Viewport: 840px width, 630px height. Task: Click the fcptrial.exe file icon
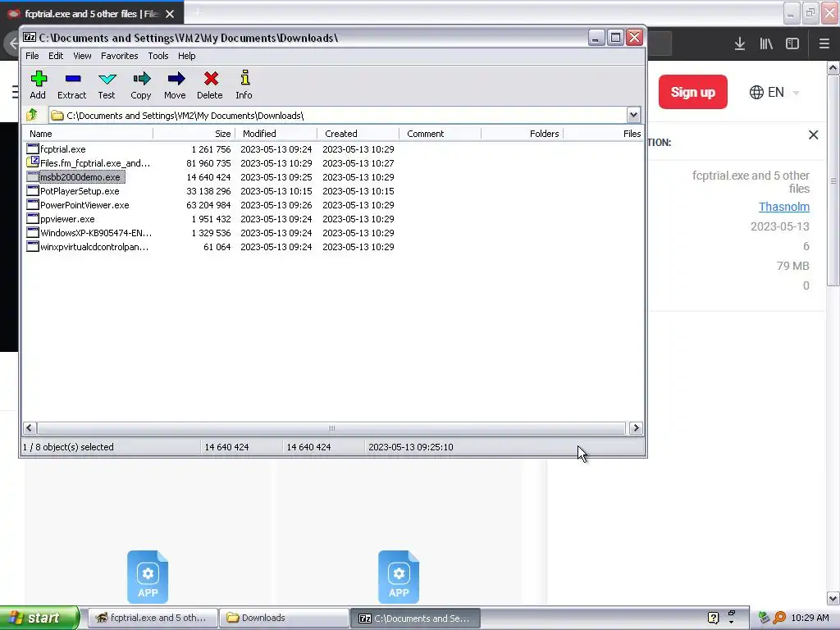(33, 149)
